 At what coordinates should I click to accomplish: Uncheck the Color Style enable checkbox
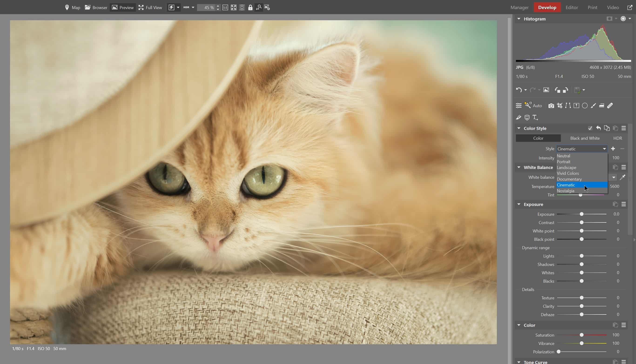pyautogui.click(x=590, y=128)
